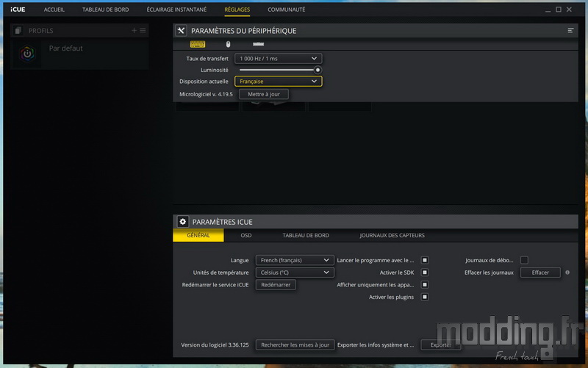Add a new profile with plus icon
Viewport: 588px width, 368px height.
point(134,30)
